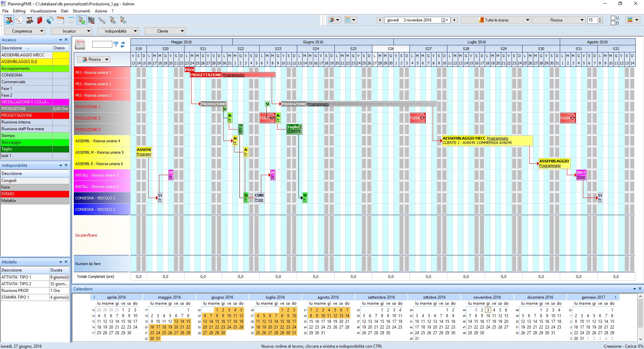
Task: Select the INSTALLAZIONE E COLLA... incarico row
Action: click(x=35, y=102)
